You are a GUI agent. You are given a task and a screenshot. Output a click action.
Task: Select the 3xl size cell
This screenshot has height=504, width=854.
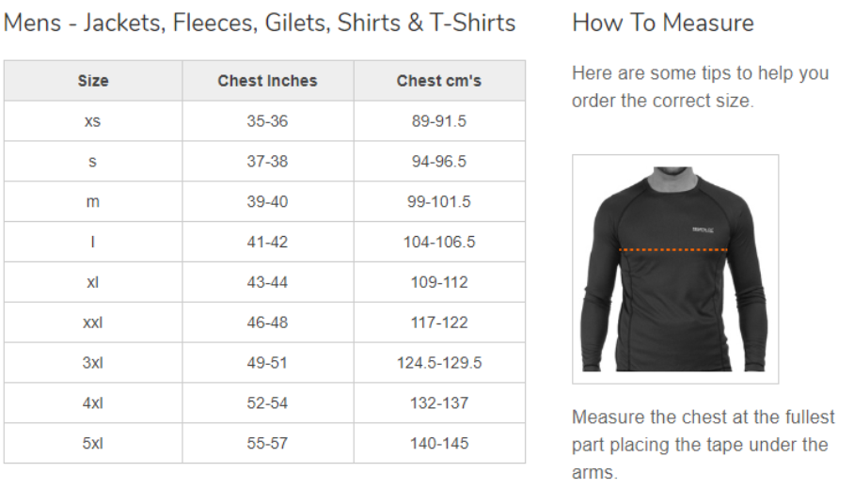93,363
